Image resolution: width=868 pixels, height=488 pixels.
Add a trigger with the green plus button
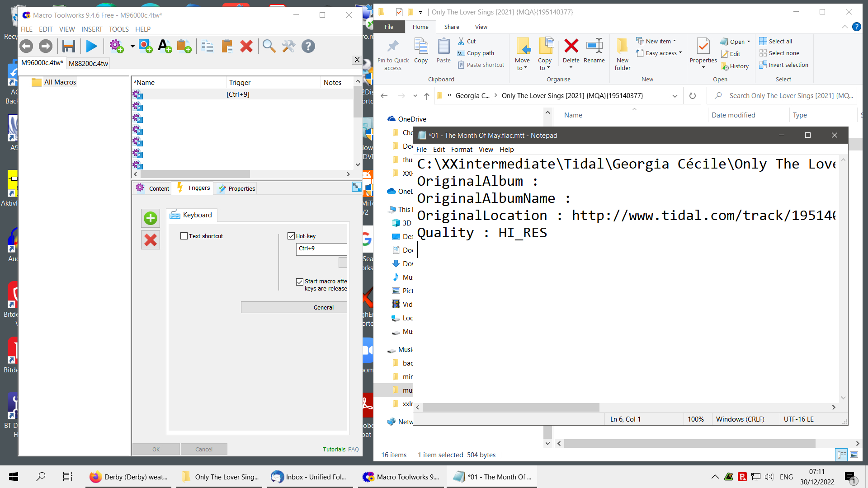(x=151, y=218)
